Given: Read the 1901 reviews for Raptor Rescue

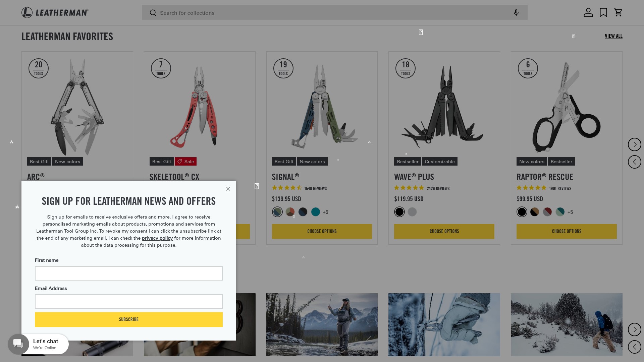Looking at the screenshot, I should point(560,188).
